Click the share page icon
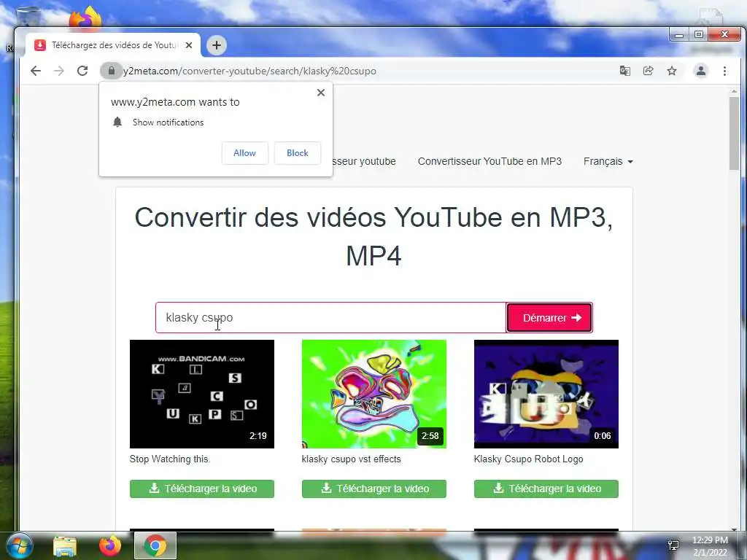The image size is (747, 560). (649, 71)
